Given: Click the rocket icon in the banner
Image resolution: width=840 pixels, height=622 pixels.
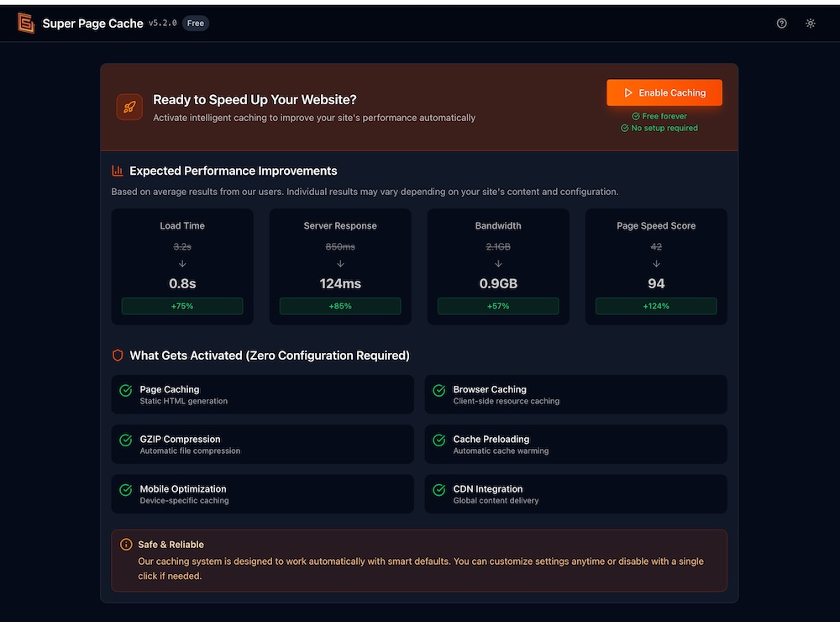Looking at the screenshot, I should (129, 108).
